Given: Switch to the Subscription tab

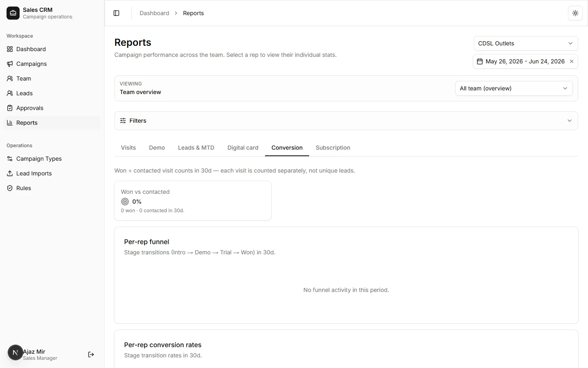Looking at the screenshot, I should [x=333, y=148].
